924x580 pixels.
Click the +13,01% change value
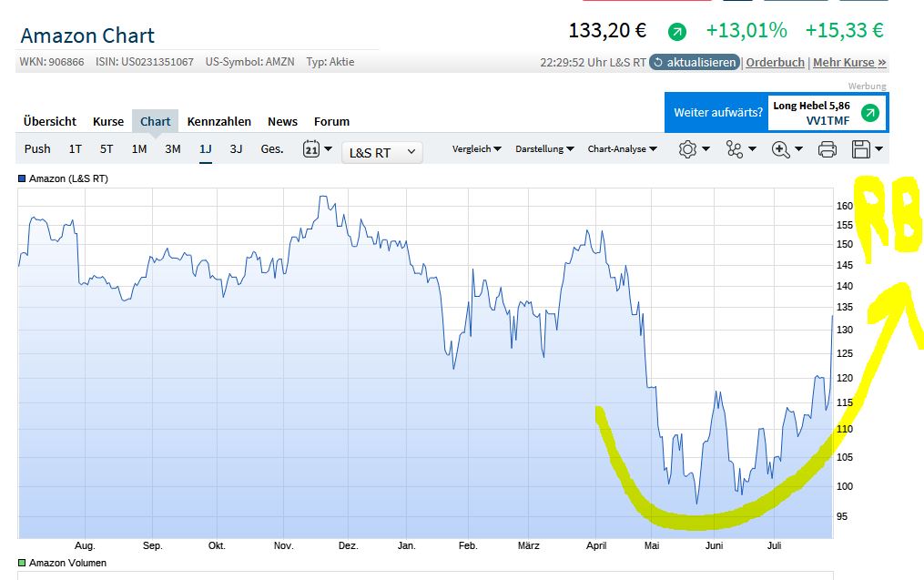point(746,30)
